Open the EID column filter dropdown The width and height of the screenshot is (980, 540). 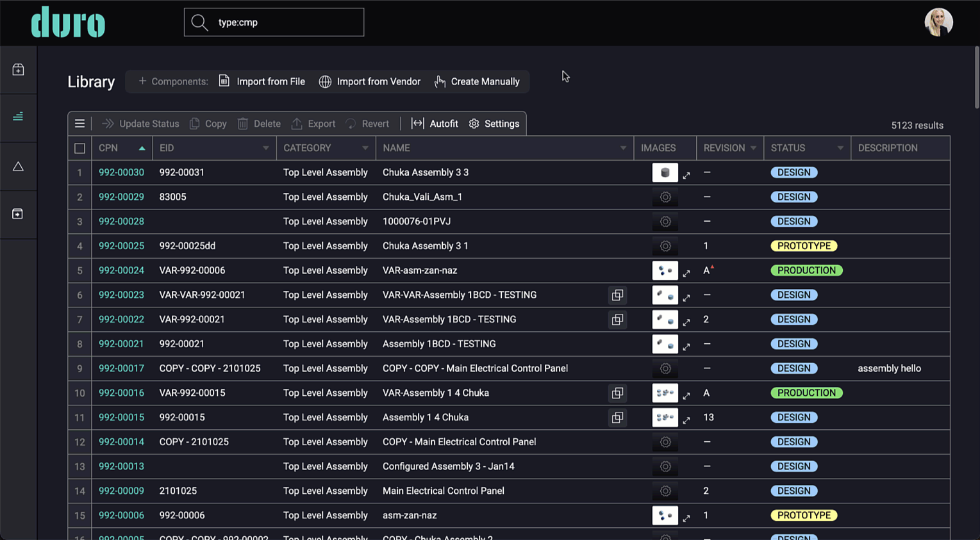pos(266,148)
